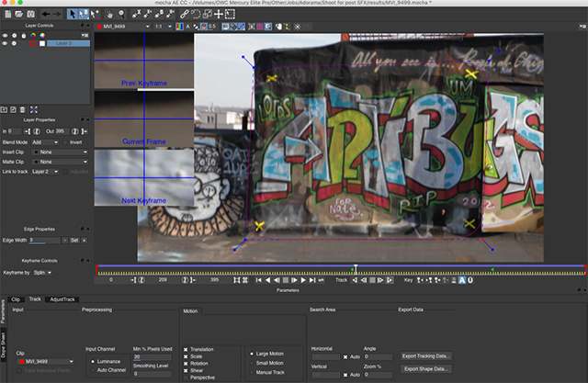The image size is (588, 383).
Task: Open the Dope Sheet vertical tab
Action: tap(4, 344)
